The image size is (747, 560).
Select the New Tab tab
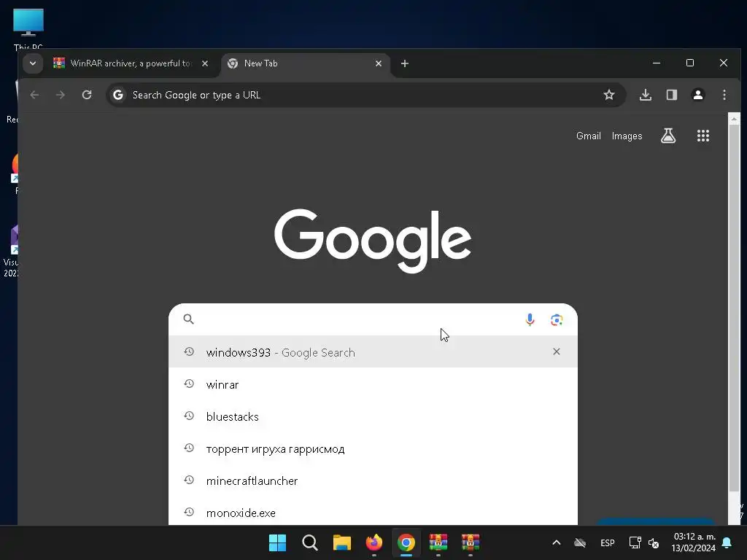click(305, 63)
